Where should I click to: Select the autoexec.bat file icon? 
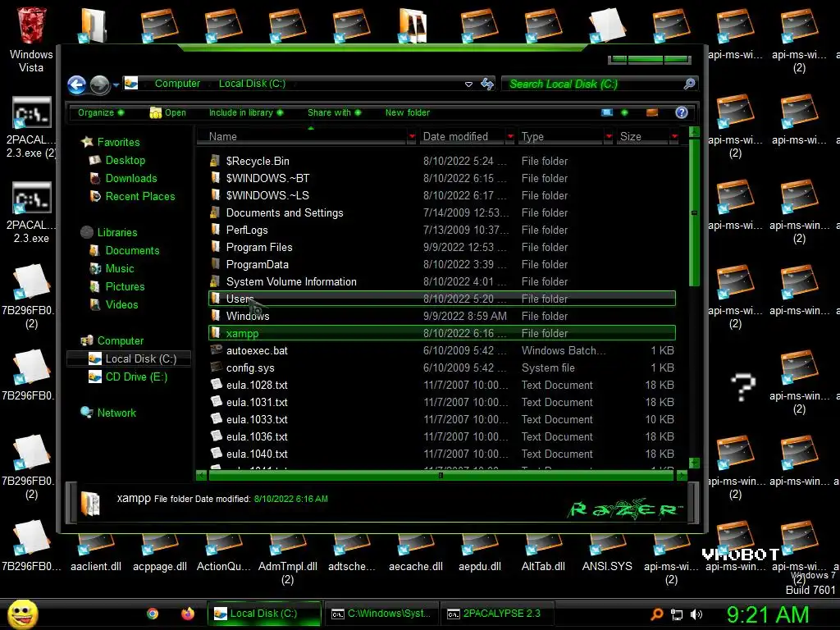[x=217, y=349]
